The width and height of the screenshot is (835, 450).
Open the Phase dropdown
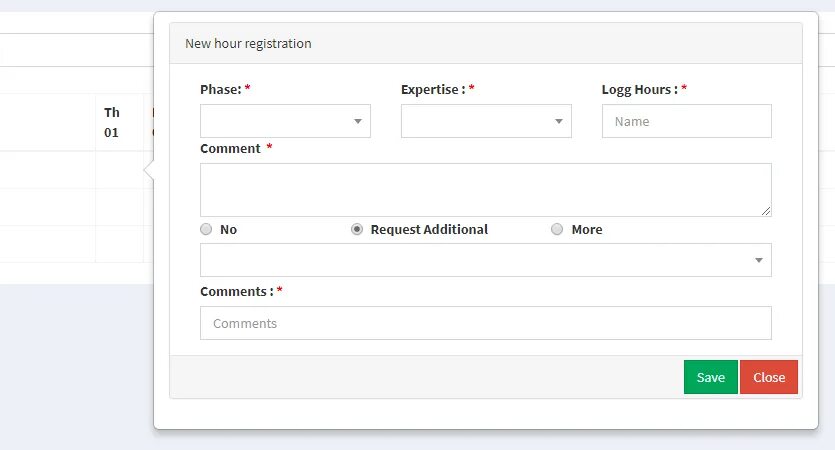[285, 121]
